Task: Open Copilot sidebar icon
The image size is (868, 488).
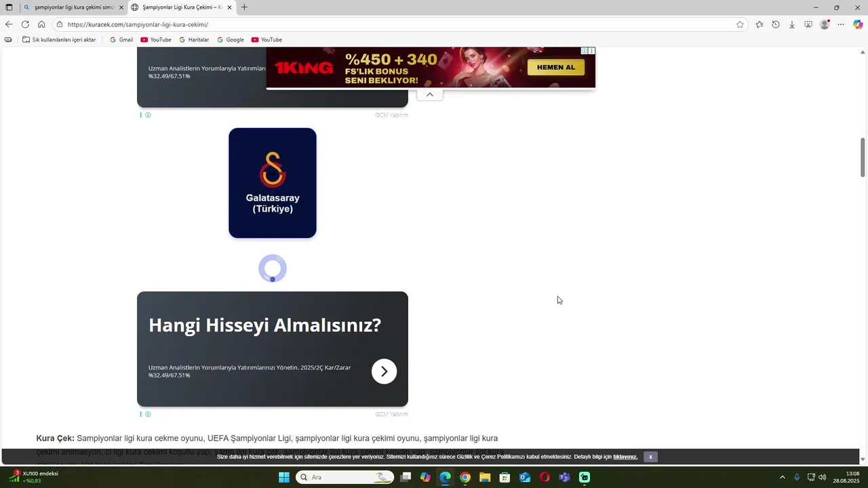Action: (x=858, y=24)
